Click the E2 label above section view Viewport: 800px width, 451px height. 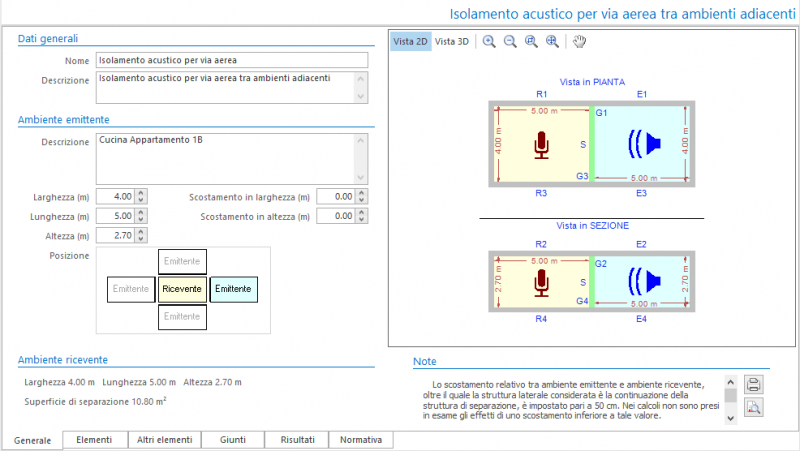(x=641, y=244)
